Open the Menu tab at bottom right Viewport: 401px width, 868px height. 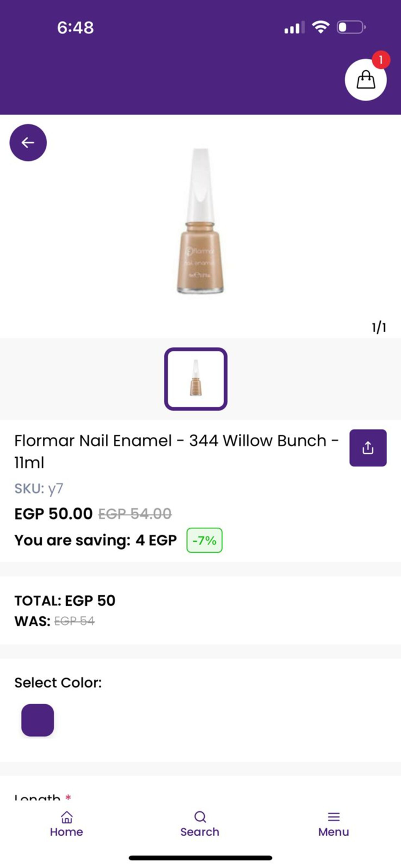point(333,823)
